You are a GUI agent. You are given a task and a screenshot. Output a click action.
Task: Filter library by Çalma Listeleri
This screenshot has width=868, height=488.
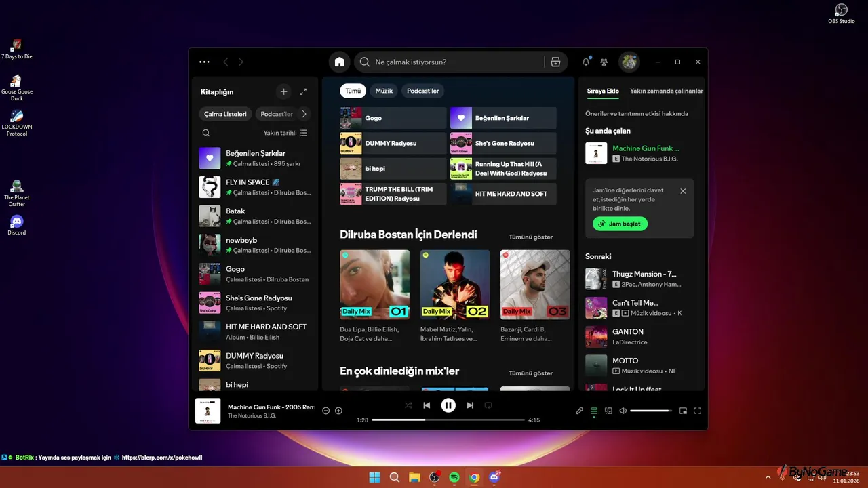point(225,114)
